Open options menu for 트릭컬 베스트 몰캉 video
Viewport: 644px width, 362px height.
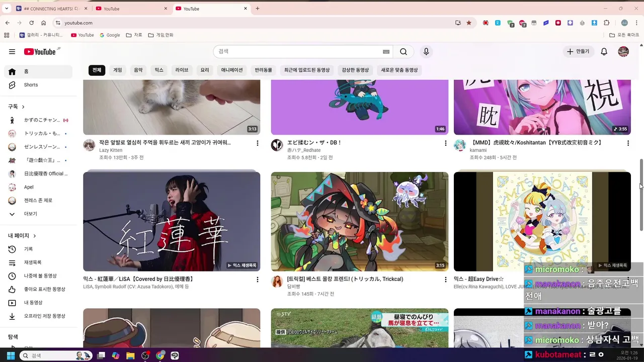coord(445,280)
